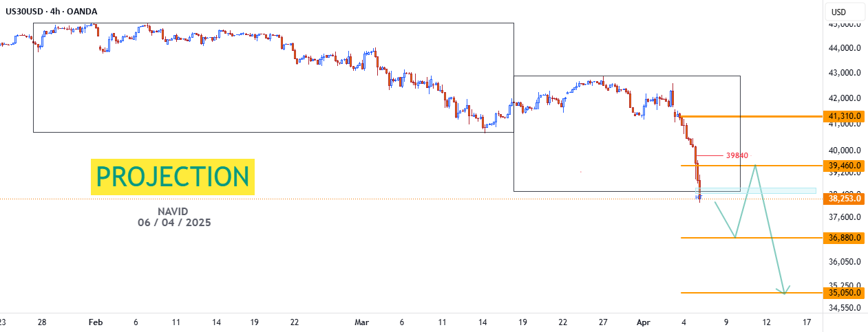Viewport: 868px width, 332px height.
Task: Select the 41,310.0 orange price label
Action: (x=845, y=117)
